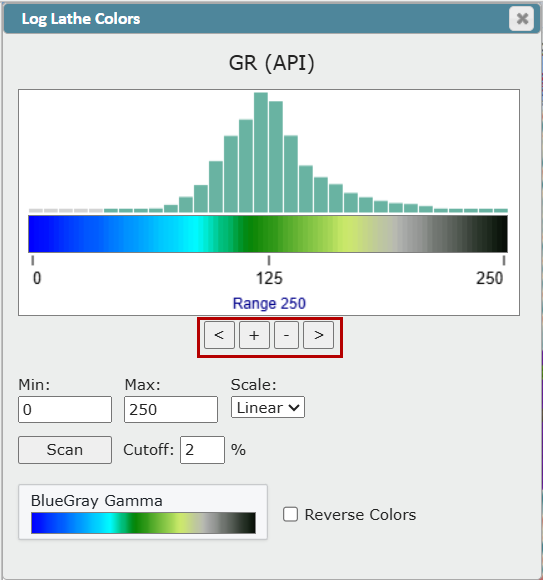Click into the Min value field
The height and width of the screenshot is (580, 543).
[65, 409]
